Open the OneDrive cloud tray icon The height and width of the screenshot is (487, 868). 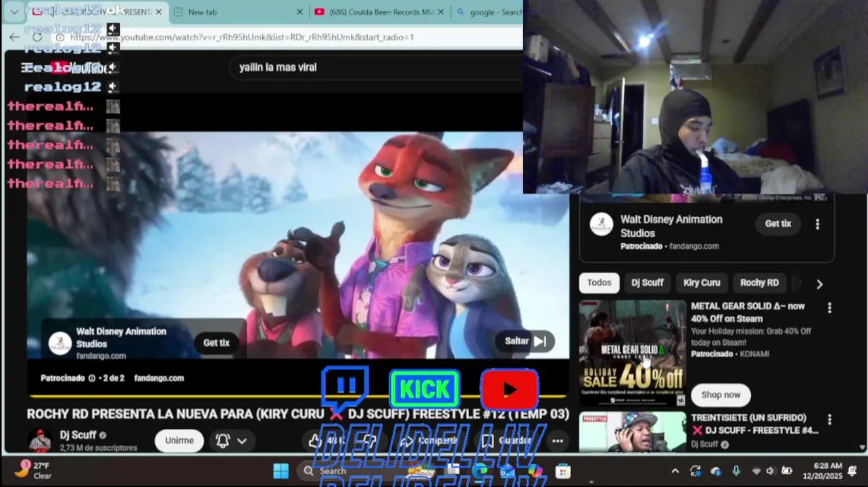[716, 471]
